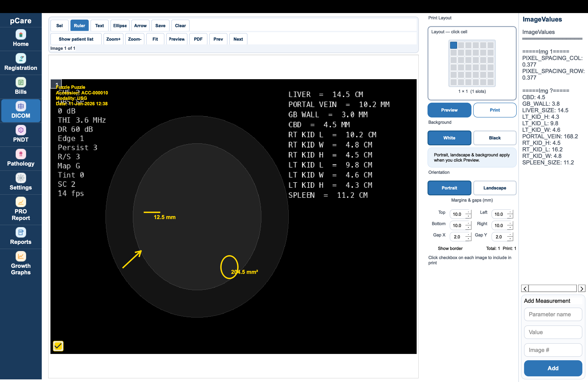The image size is (588, 382).
Task: Click the PORTAL_VEIN: 168.2 value
Action: [x=550, y=136]
